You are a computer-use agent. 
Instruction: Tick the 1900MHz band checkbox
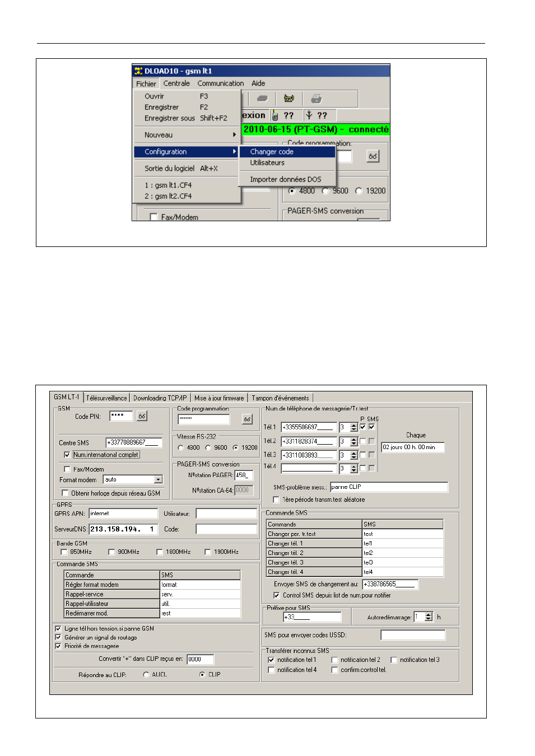(208, 552)
